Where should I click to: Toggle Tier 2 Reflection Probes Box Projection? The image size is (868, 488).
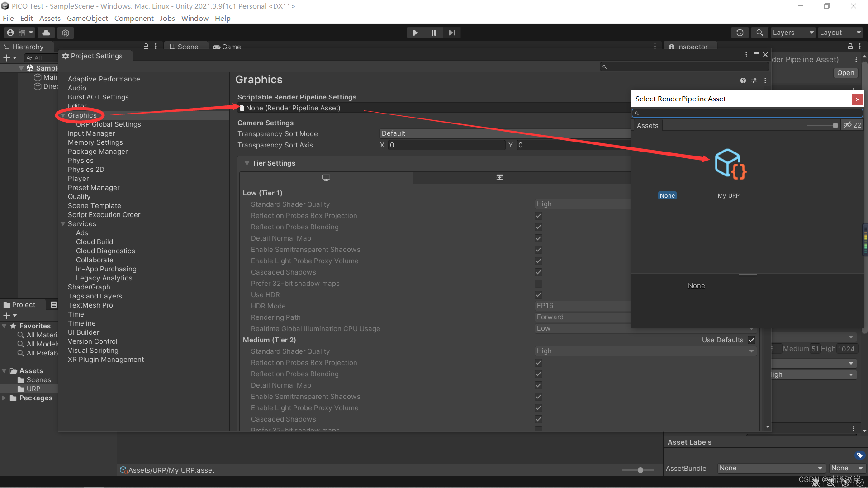[x=538, y=363]
